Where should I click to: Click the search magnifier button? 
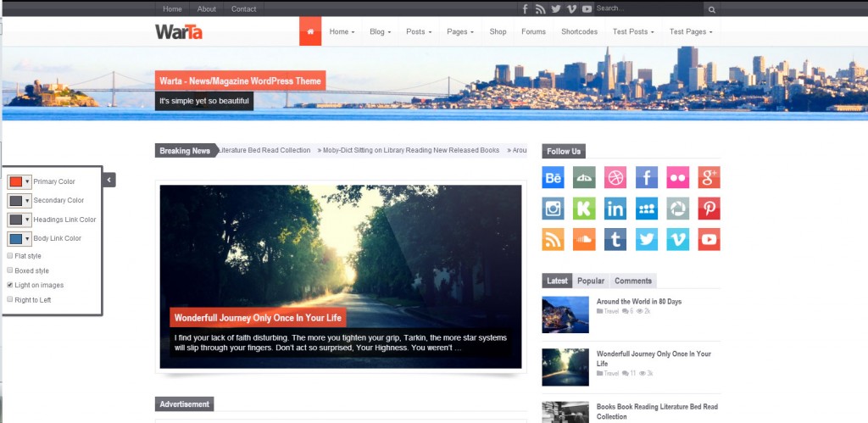click(712, 9)
